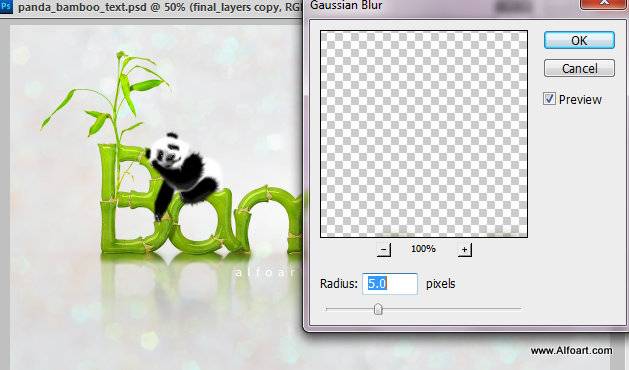Click the Photoshop Ps document icon

click(x=6, y=7)
